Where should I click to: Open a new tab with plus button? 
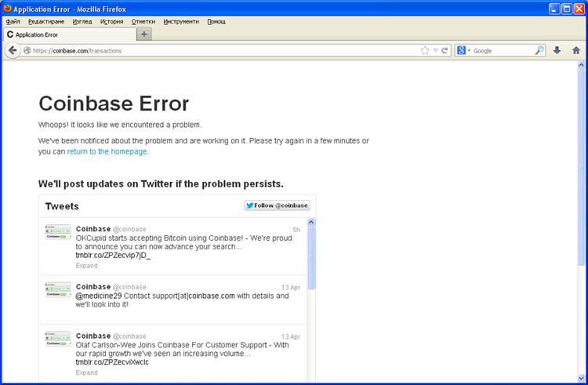pos(144,35)
